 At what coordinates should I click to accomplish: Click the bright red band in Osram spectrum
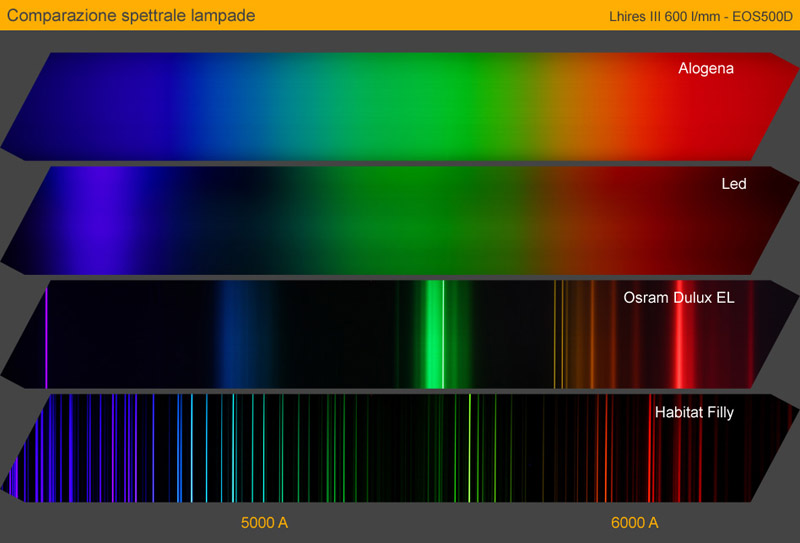tap(679, 334)
